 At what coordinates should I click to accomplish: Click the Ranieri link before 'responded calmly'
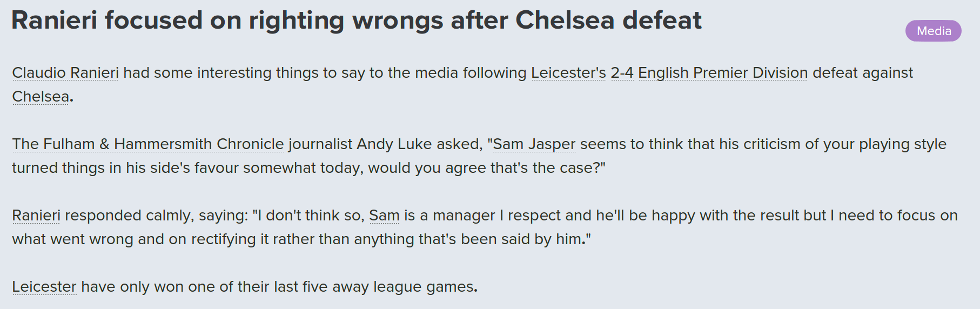[x=36, y=216]
